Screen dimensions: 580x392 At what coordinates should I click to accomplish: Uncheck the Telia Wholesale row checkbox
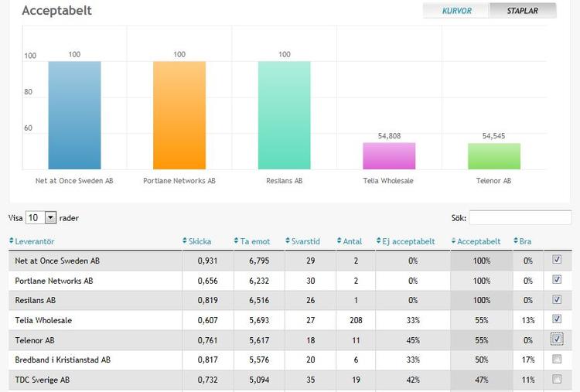557,319
